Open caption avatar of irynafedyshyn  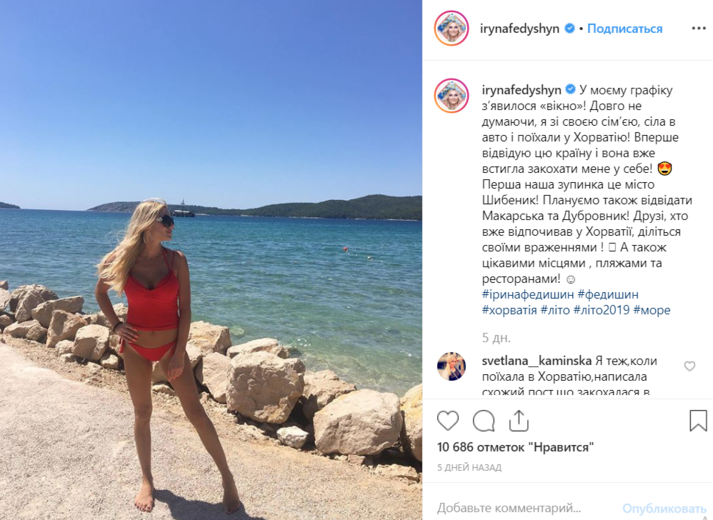451,95
